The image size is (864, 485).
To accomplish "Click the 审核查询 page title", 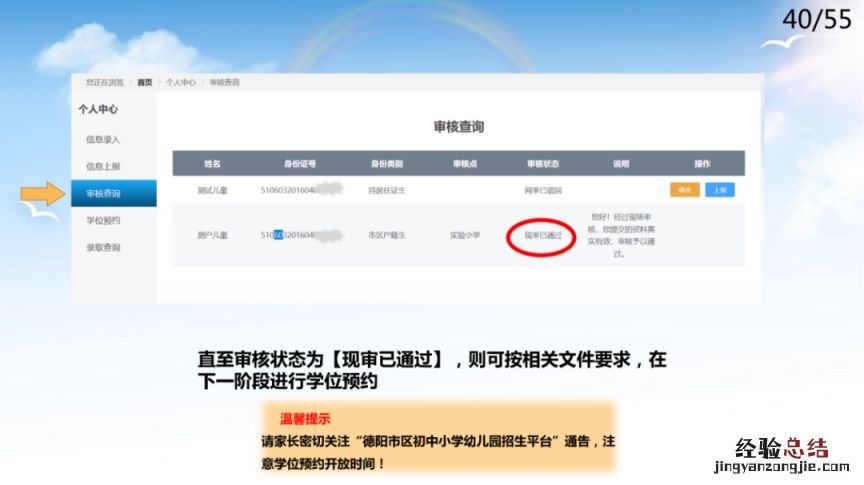I will pos(458,127).
